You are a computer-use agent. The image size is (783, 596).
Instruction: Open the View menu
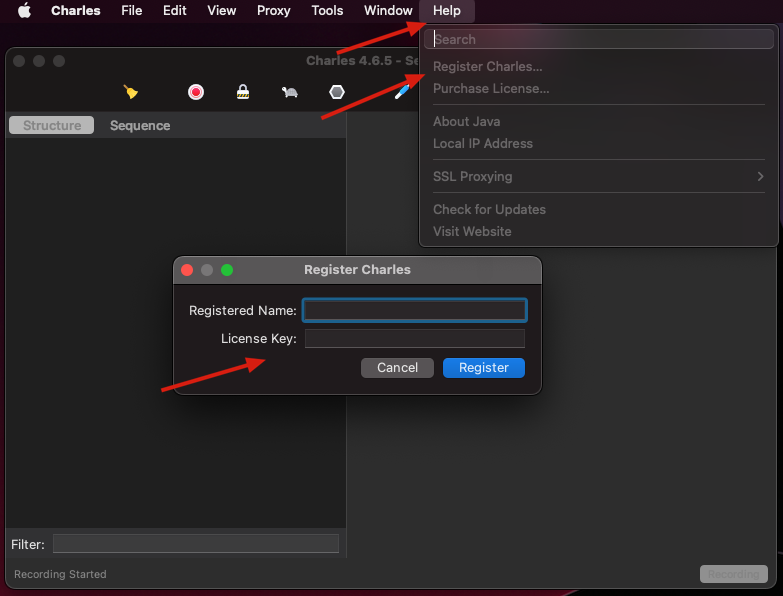222,10
